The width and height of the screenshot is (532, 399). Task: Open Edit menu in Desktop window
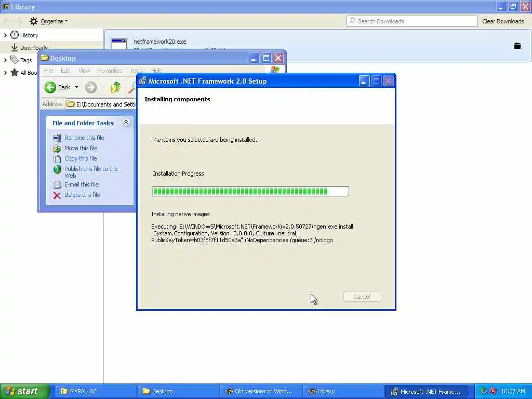(x=65, y=71)
